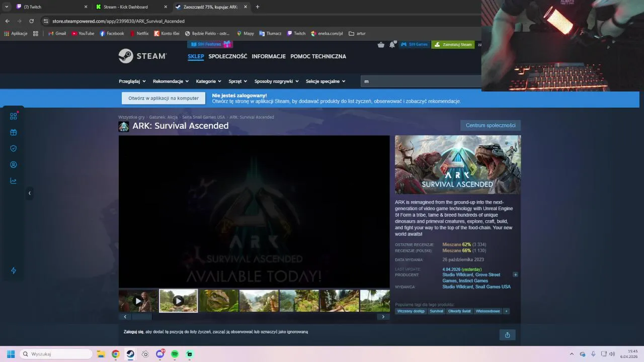Open Spotify from the taskbar
Screen dimensions: 644x362
pyautogui.click(x=175, y=354)
